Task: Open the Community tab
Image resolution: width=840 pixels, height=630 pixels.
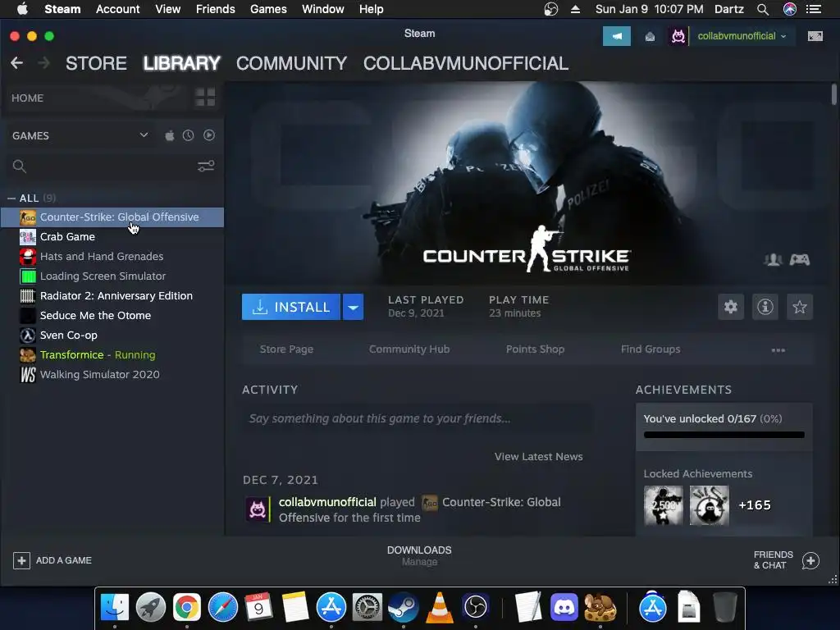Action: [x=291, y=63]
